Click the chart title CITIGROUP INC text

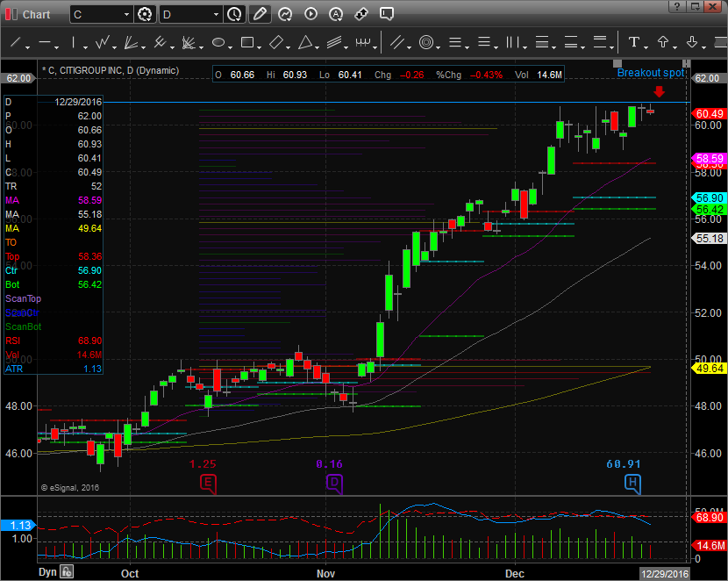click(90, 70)
